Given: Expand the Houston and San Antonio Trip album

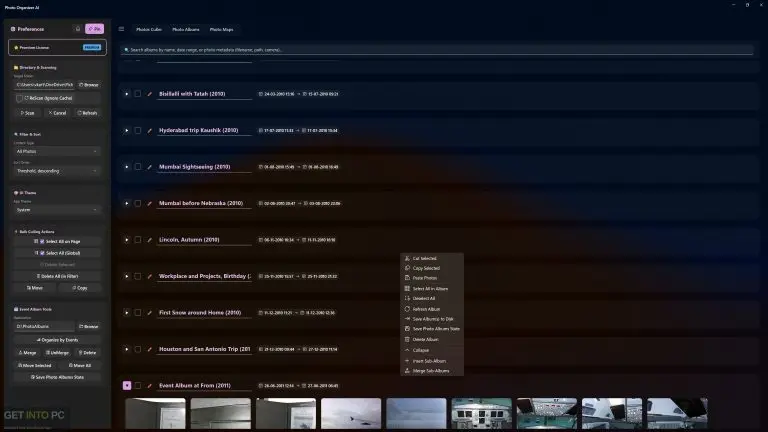Looking at the screenshot, I should tap(126, 349).
